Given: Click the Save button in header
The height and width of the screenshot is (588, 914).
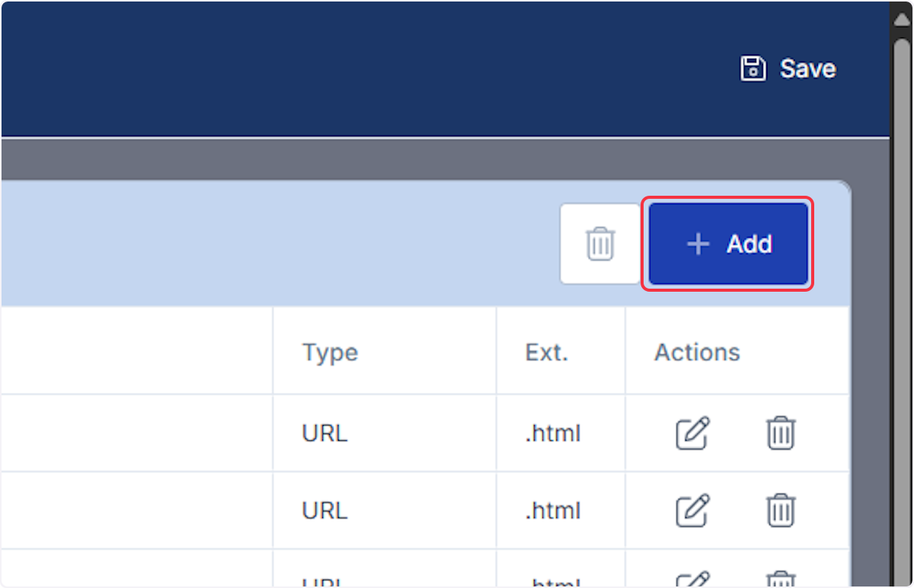Looking at the screenshot, I should pos(788,69).
